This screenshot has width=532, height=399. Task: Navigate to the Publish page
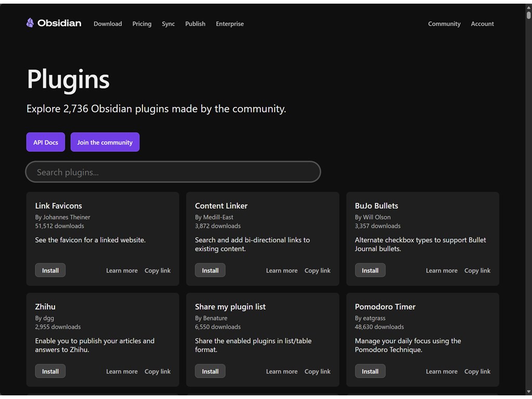pyautogui.click(x=195, y=24)
